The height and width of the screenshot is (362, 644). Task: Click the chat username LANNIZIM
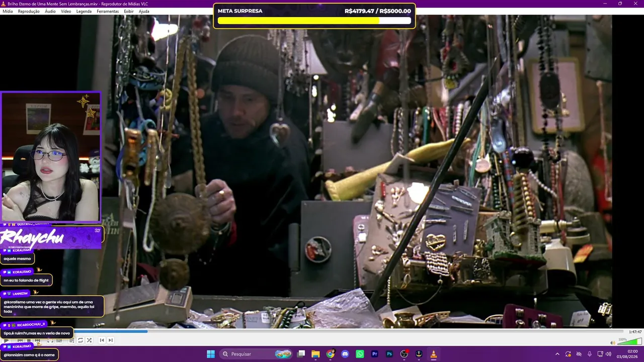20,293
